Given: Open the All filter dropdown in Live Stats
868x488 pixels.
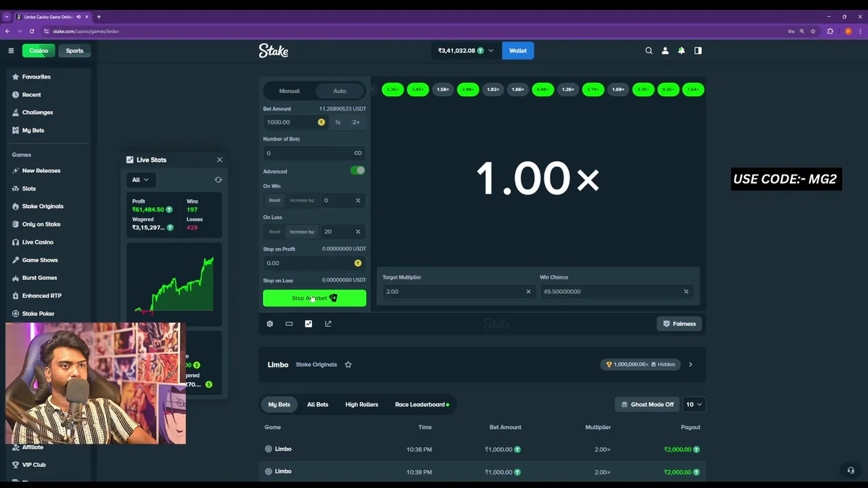Looking at the screenshot, I should 140,180.
